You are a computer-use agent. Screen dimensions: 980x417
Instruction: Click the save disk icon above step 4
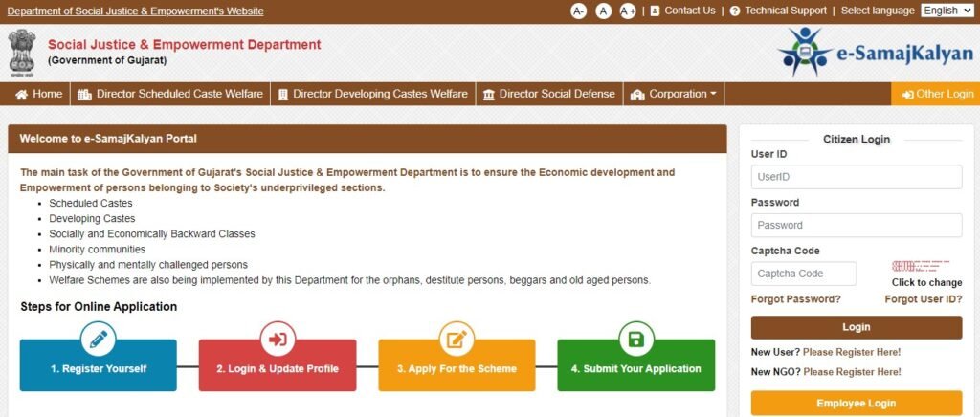click(636, 339)
